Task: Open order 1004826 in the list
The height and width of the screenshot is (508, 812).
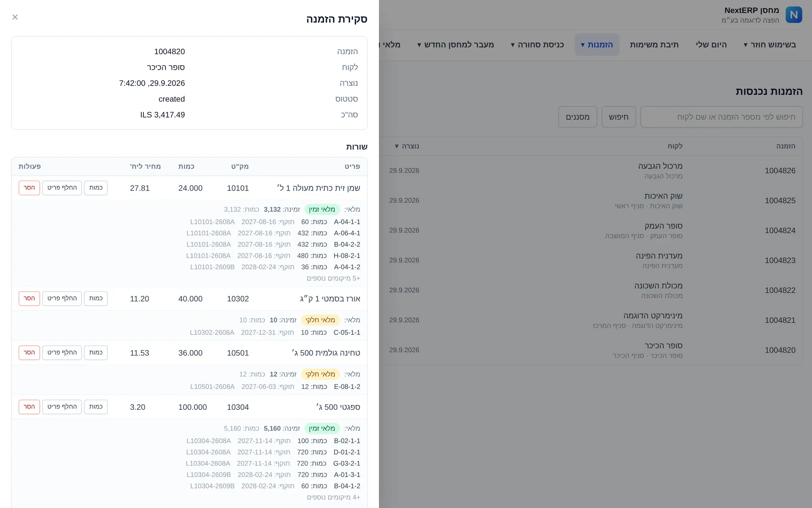Action: click(780, 171)
